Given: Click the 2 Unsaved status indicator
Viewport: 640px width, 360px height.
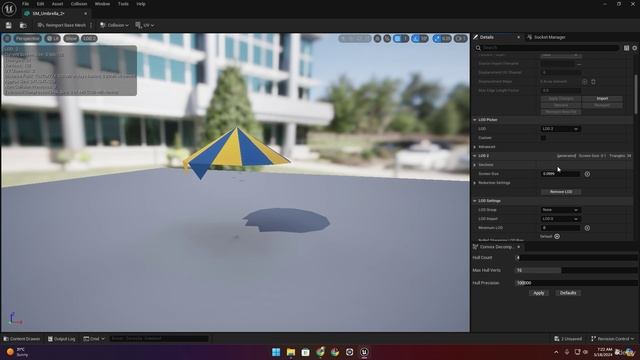Looking at the screenshot, I should [568, 339].
